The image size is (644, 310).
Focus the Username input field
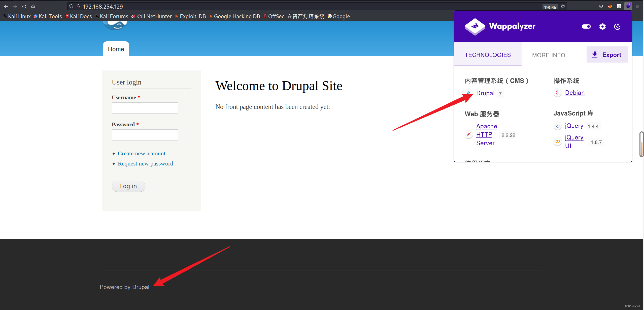tap(145, 108)
